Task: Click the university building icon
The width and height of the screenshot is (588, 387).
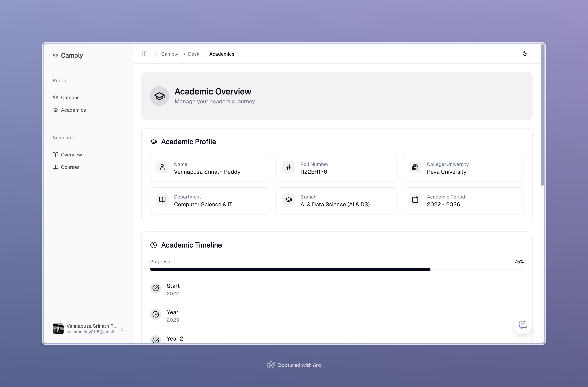Action: [415, 167]
